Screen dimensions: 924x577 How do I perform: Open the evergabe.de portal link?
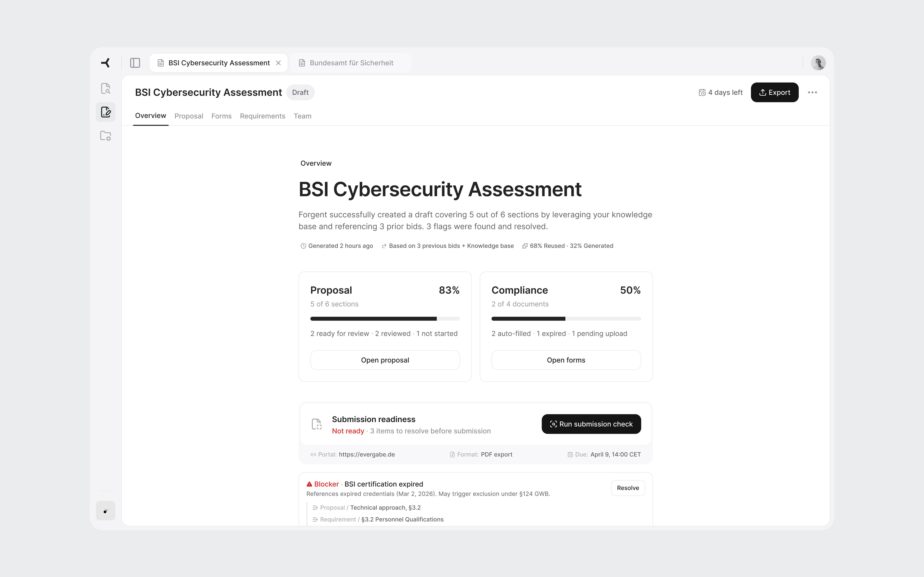pos(366,454)
